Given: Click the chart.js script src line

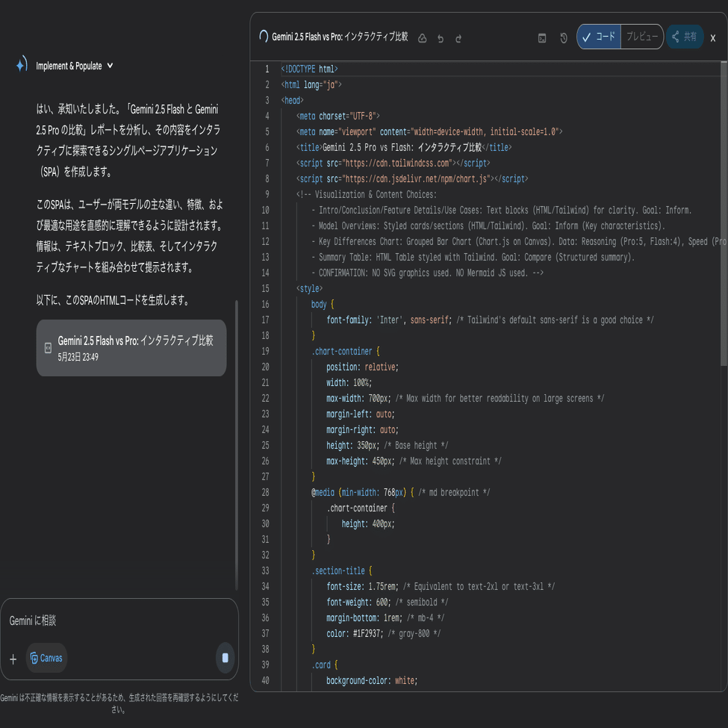Looking at the screenshot, I should 412,178.
